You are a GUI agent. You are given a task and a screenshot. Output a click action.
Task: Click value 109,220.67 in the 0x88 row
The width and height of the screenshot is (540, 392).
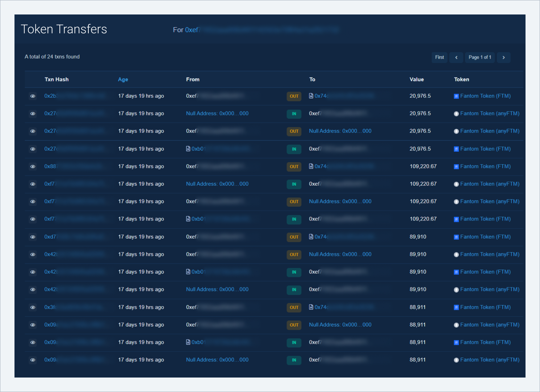(x=423, y=167)
